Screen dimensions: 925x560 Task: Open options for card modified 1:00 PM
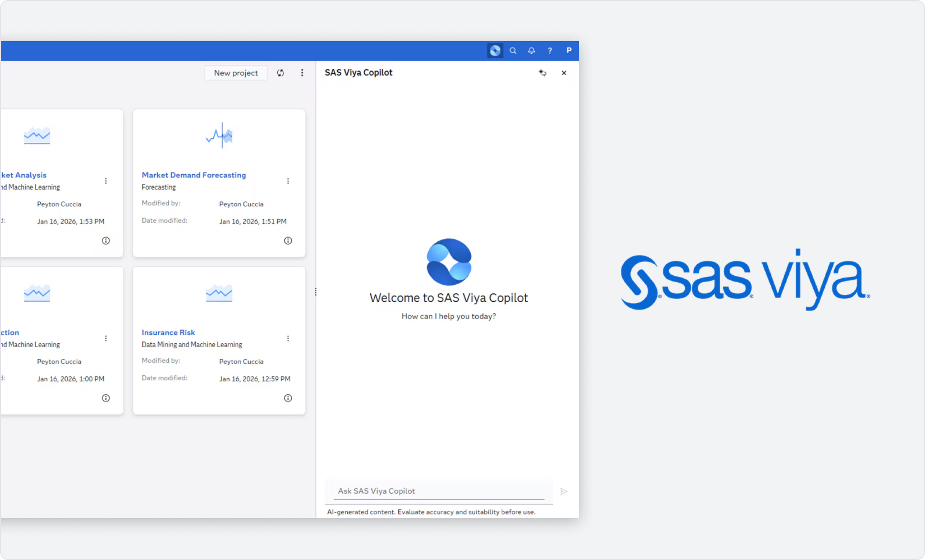[x=106, y=338]
